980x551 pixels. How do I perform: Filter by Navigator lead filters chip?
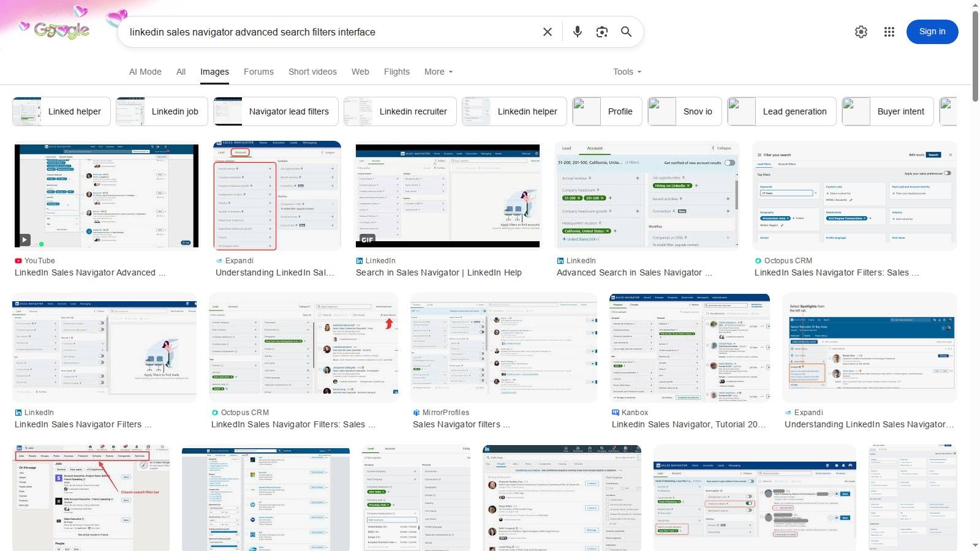pyautogui.click(x=276, y=111)
